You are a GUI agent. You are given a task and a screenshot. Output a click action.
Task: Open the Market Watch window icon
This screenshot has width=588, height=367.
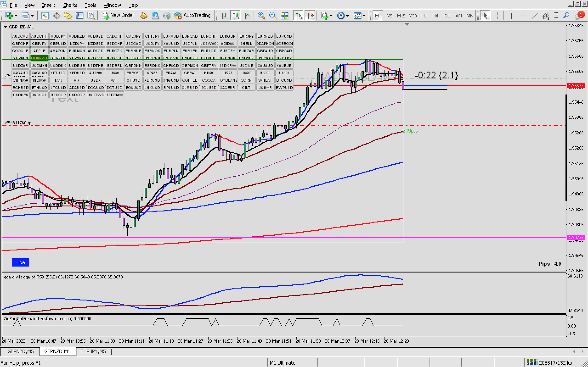pos(45,16)
